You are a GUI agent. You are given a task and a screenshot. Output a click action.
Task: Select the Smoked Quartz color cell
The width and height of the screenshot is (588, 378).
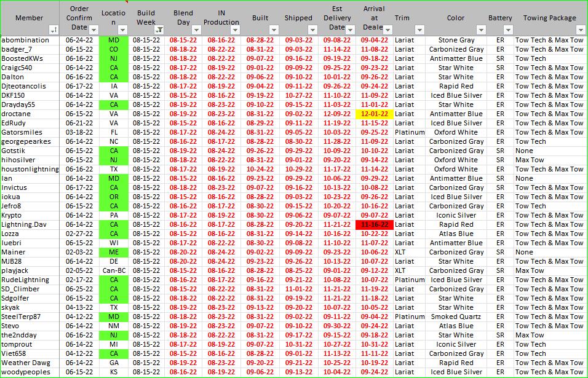(456, 317)
